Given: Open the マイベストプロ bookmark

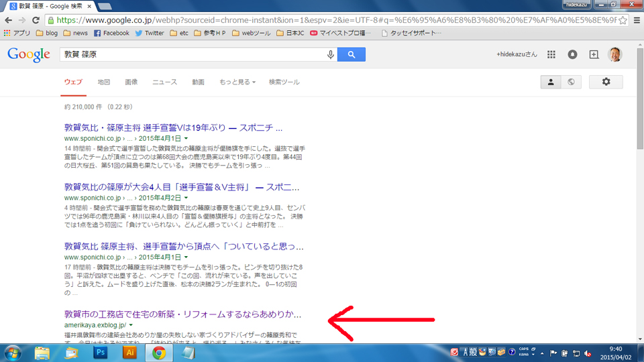Looking at the screenshot, I should click(x=341, y=34).
